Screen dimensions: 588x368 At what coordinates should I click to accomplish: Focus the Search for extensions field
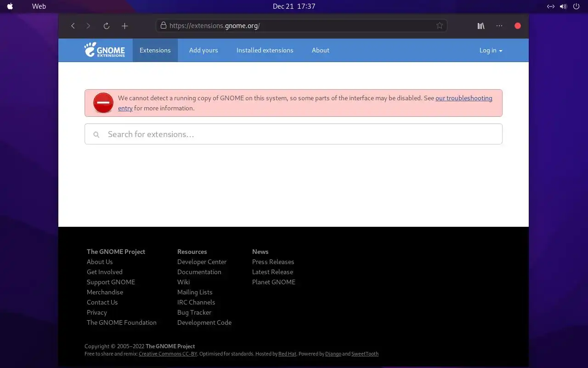point(294,134)
